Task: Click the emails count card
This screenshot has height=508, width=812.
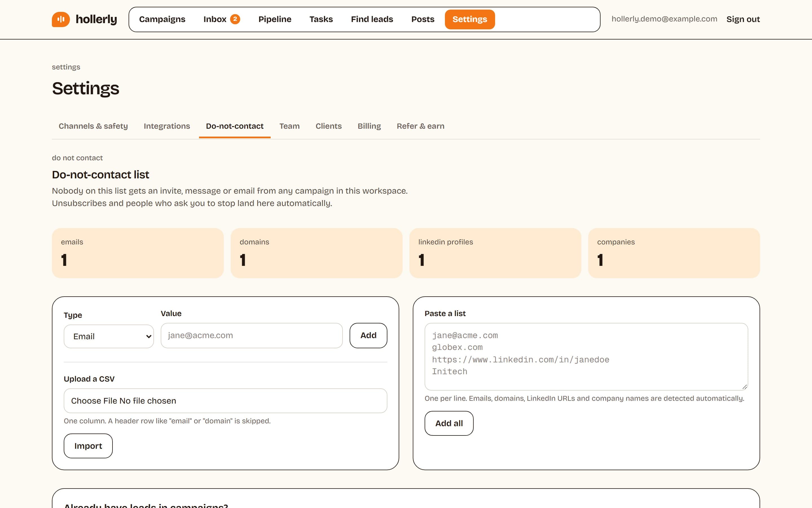Action: pyautogui.click(x=138, y=253)
